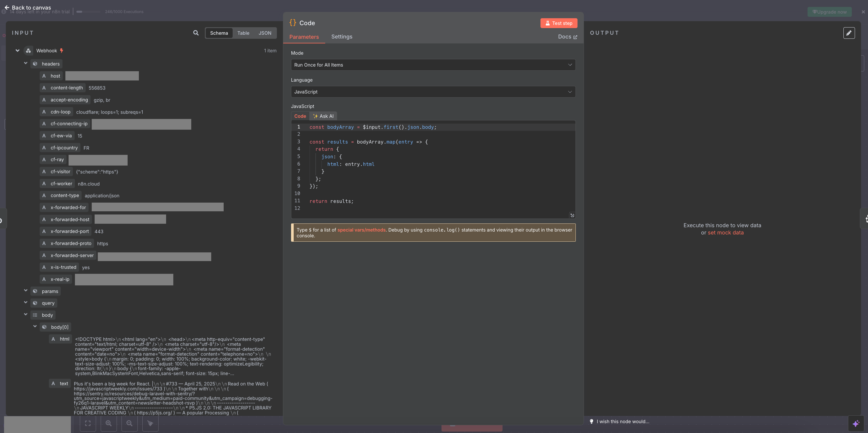The width and height of the screenshot is (868, 433).
Task: Click the executions usage progress bar
Action: click(x=89, y=12)
